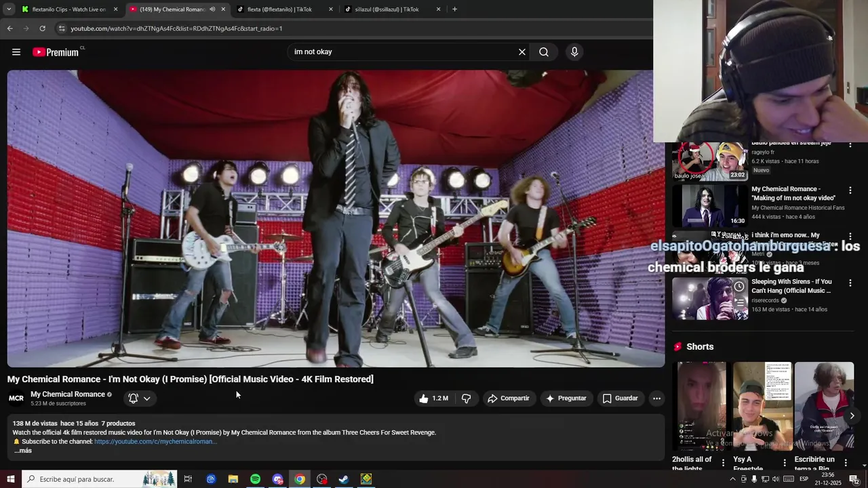Open the three-dot more actions menu
This screenshot has width=868, height=488.
656,399
